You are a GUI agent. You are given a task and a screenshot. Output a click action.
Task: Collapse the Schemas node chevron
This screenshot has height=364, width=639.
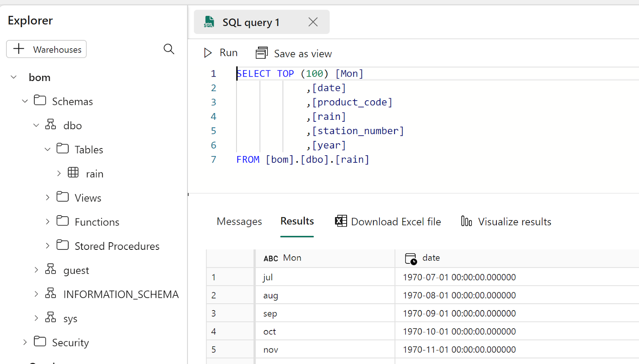click(25, 101)
